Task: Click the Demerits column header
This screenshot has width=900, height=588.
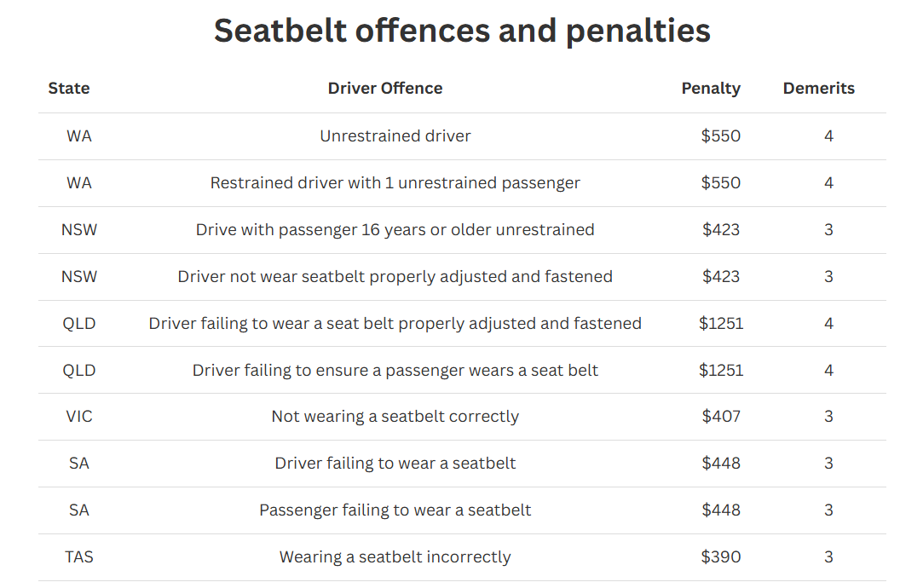Action: click(x=818, y=89)
